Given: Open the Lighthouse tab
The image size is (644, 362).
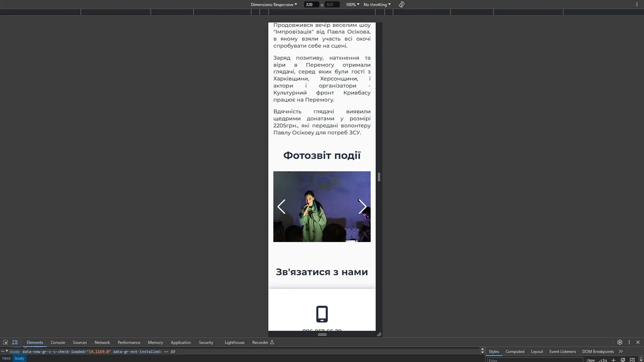Looking at the screenshot, I should point(235,342).
